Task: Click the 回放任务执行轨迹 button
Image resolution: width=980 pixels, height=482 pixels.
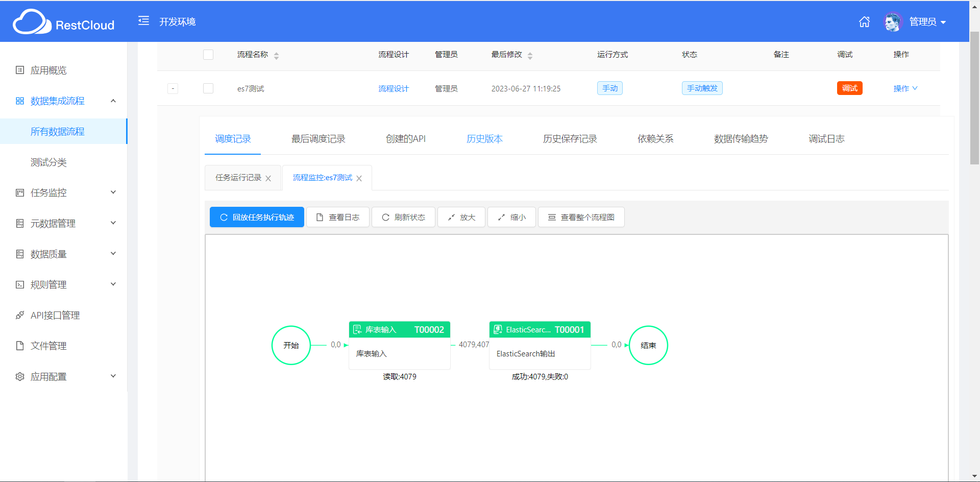Action: (257, 217)
